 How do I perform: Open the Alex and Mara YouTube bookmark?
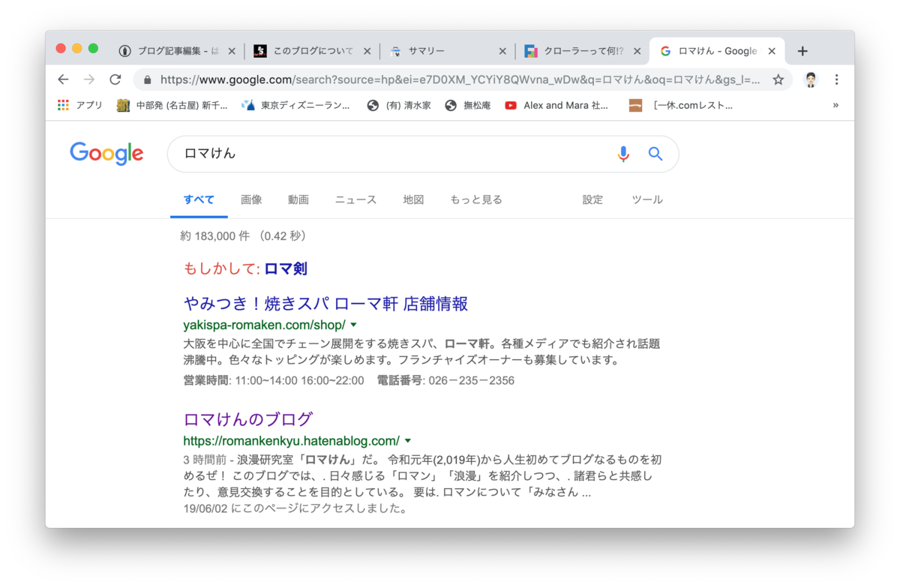tap(556, 105)
